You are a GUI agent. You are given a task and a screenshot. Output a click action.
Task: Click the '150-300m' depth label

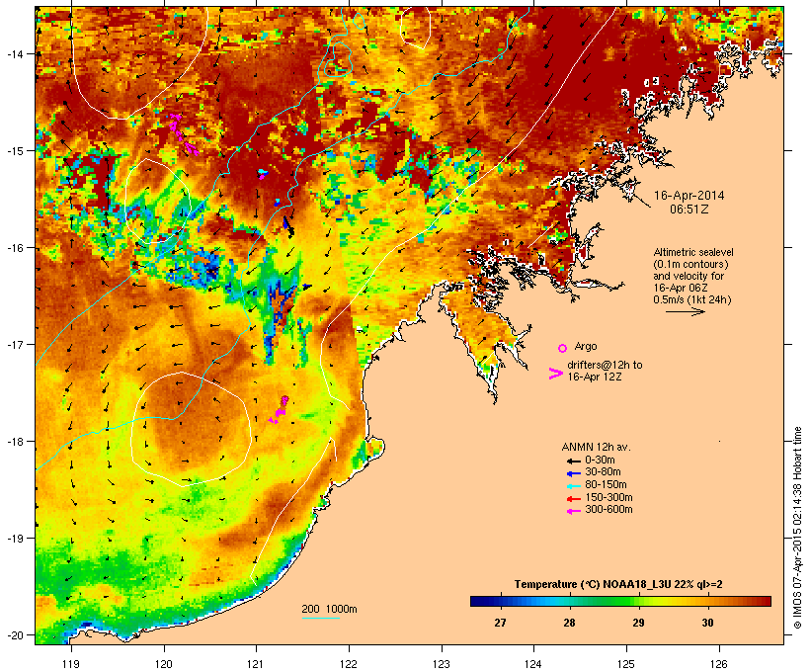pyautogui.click(x=608, y=497)
